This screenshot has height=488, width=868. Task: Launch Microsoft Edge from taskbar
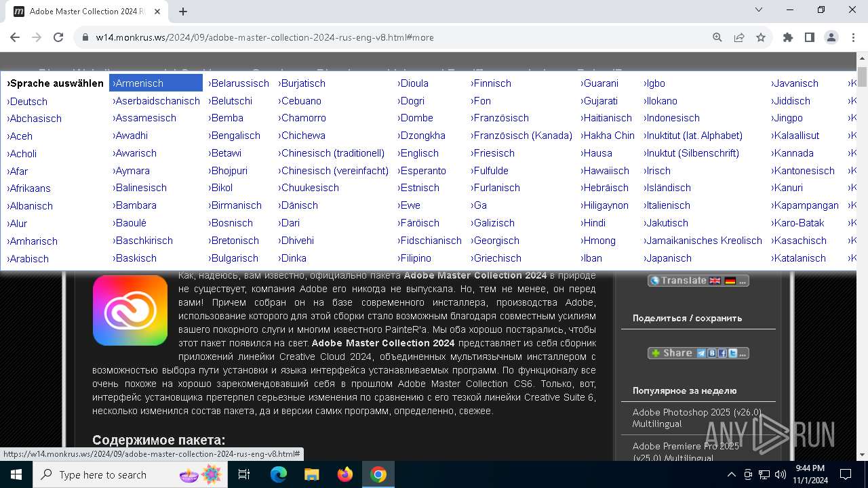pos(279,474)
